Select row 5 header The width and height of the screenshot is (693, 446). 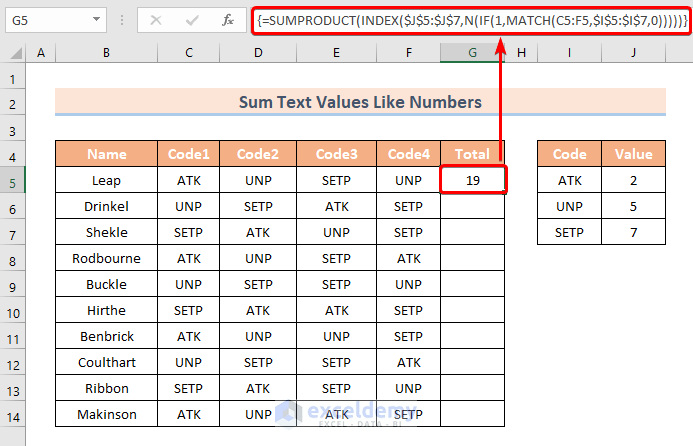click(13, 180)
